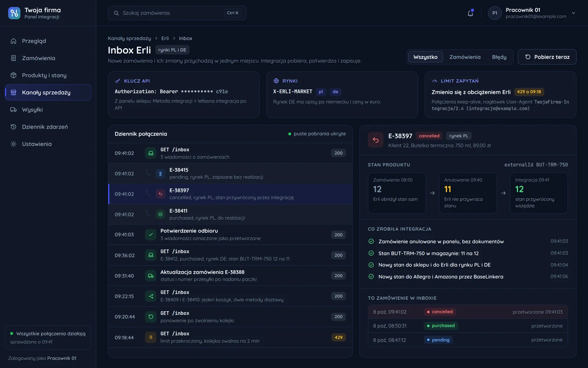This screenshot has height=368, width=588.
Task: Click the Szukaj zamówienia search field
Action: coord(177,13)
